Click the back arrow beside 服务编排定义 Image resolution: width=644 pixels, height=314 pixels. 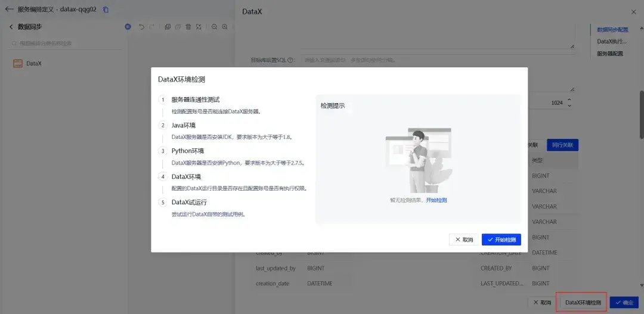[x=9, y=9]
